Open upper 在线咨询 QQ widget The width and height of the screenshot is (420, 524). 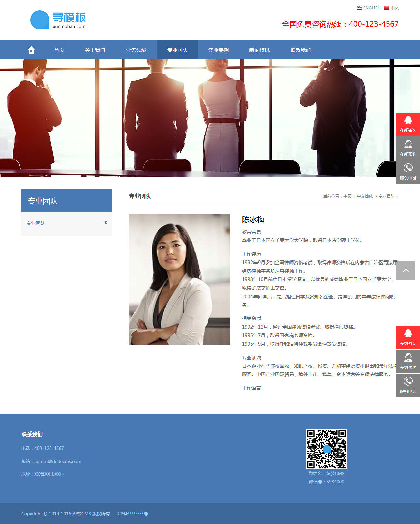[x=408, y=124]
